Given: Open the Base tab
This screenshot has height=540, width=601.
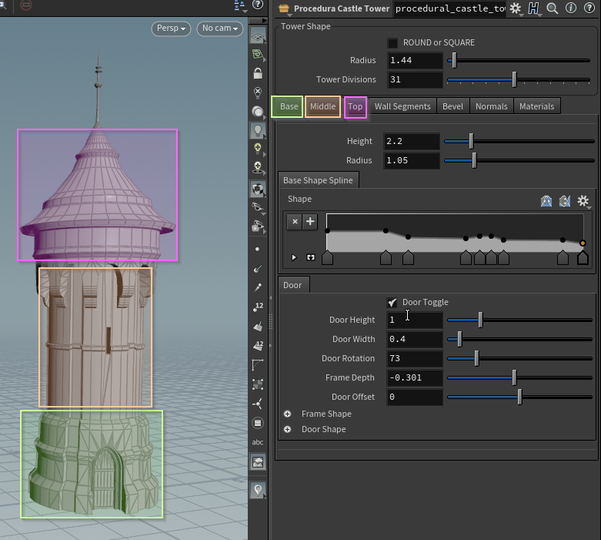Looking at the screenshot, I should click(x=289, y=107).
